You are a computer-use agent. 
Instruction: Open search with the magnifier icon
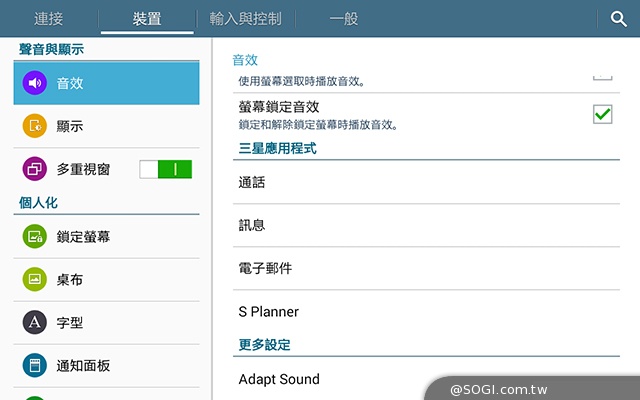618,19
